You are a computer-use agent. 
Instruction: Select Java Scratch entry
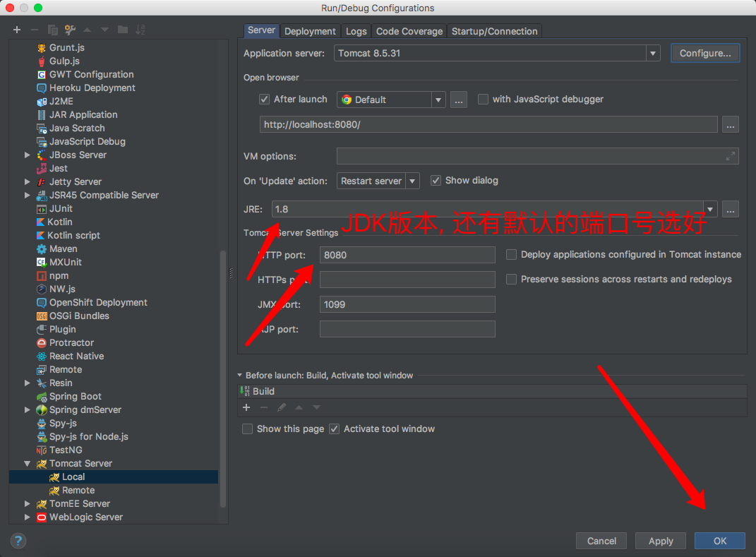pyautogui.click(x=77, y=128)
